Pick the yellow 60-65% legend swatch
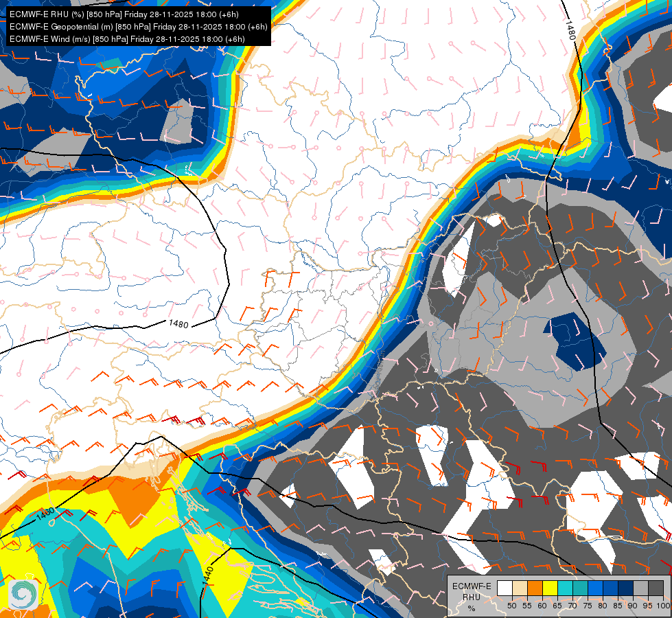The height and width of the screenshot is (618, 672). click(x=551, y=588)
